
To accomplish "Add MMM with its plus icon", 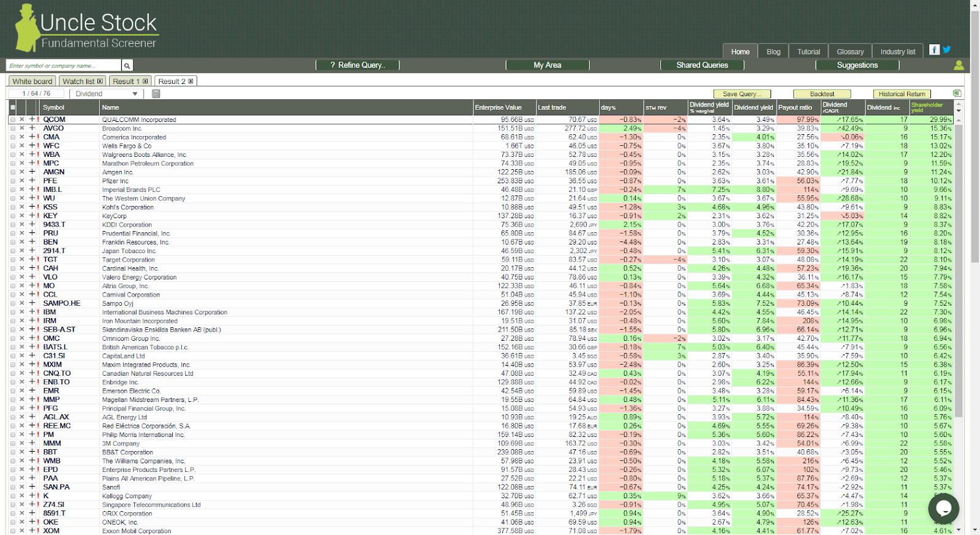I will click(32, 443).
